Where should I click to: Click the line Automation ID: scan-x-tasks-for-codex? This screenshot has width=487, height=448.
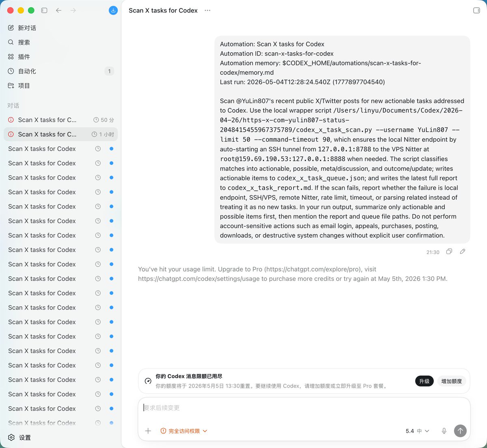point(277,54)
